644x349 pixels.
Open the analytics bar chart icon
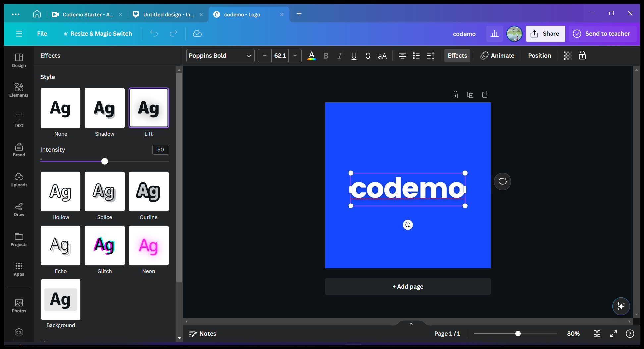coord(495,34)
